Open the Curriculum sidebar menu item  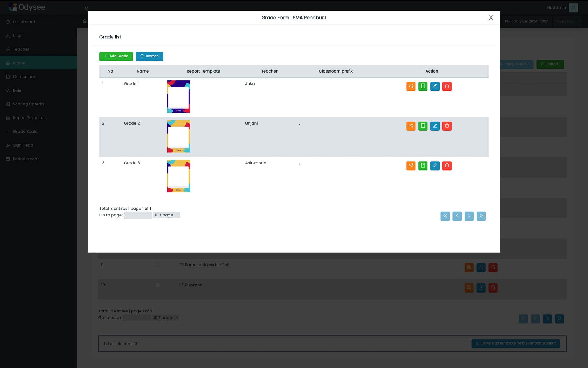tap(24, 76)
